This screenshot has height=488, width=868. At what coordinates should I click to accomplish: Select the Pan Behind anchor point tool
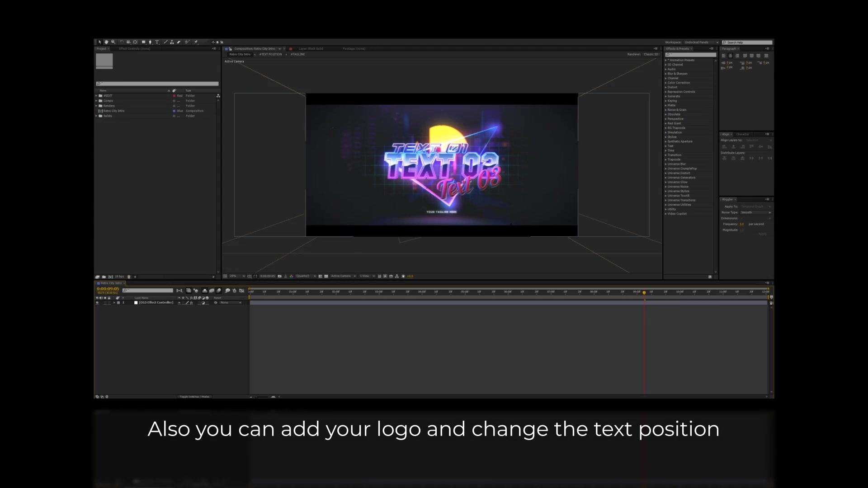tap(135, 42)
